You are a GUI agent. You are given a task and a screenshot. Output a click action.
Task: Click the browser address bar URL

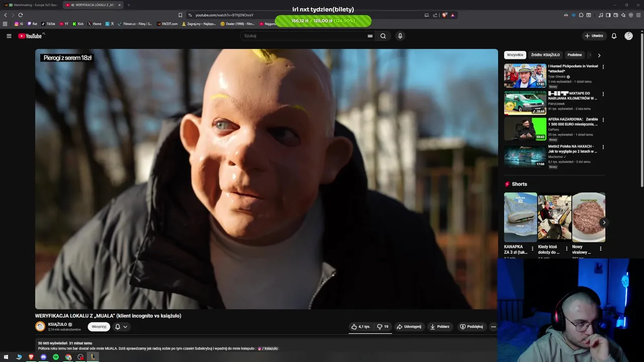click(x=224, y=15)
